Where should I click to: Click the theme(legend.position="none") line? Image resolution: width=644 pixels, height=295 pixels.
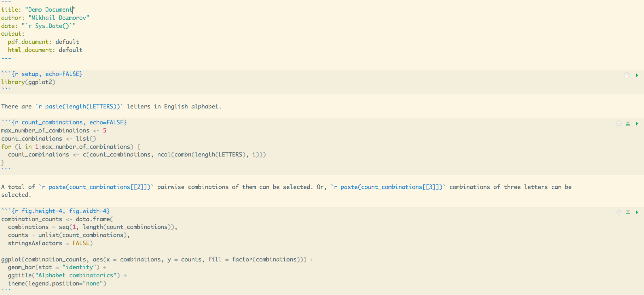coord(57,284)
